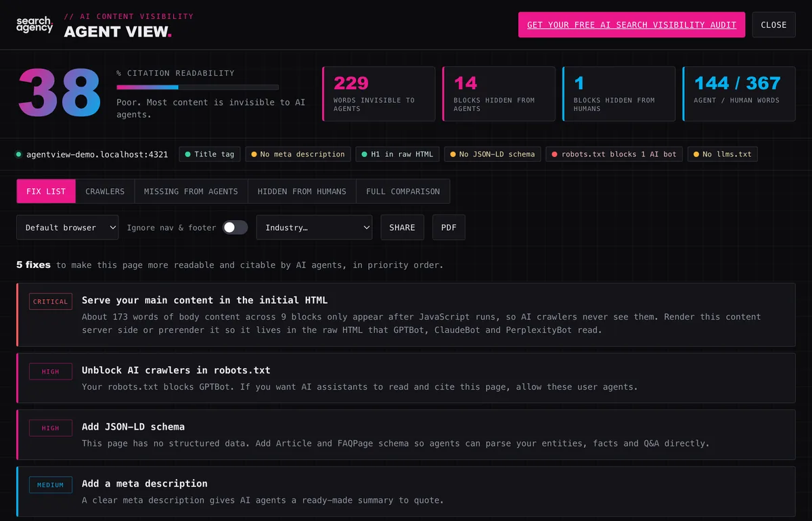Select the 14 blocks hidden from agents card

(x=499, y=93)
